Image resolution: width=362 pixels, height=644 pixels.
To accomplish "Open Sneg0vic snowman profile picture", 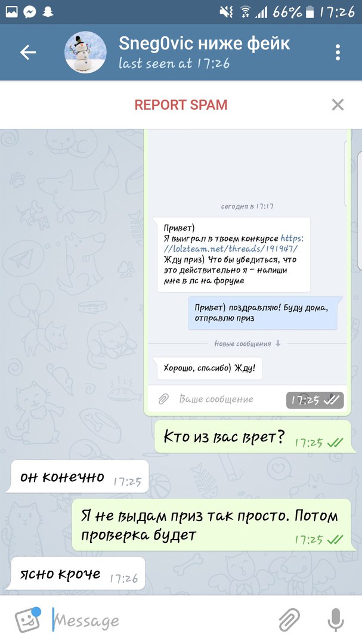I will point(85,52).
